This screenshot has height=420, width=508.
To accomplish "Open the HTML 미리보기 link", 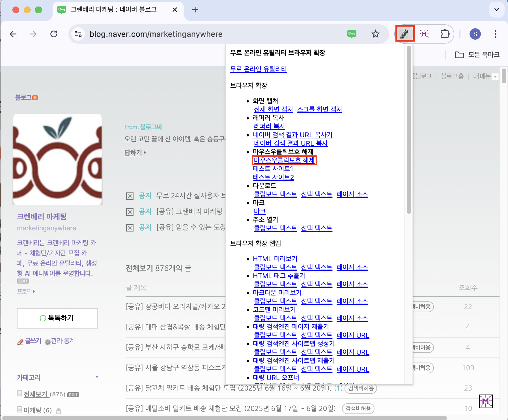I will tap(275, 259).
